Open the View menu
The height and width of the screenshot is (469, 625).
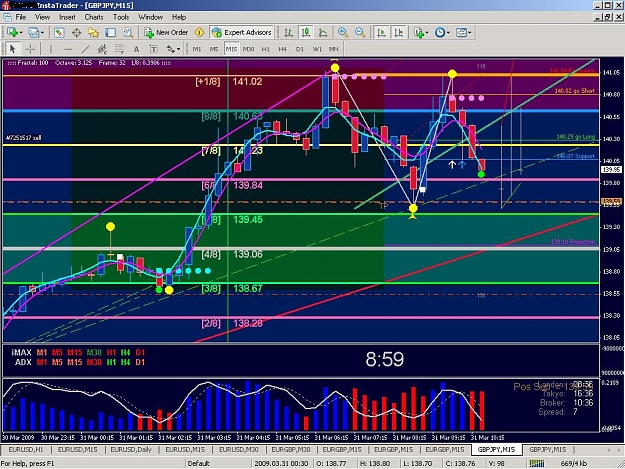click(42, 17)
